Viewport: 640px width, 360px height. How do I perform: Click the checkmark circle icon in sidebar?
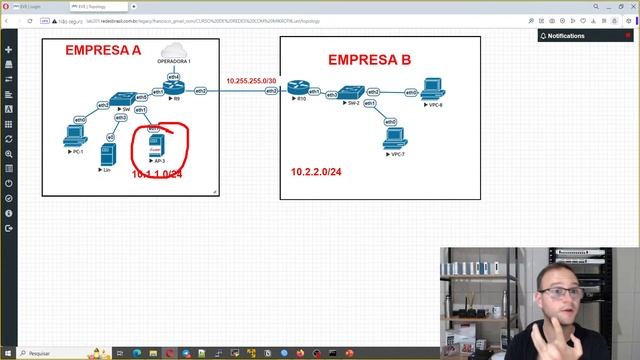point(9,198)
